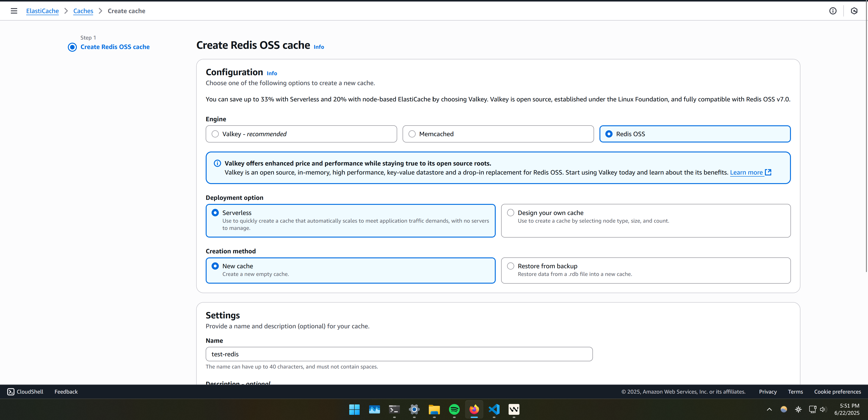868x420 pixels.
Task: Choose the Serverless deployment option
Action: tap(350, 221)
